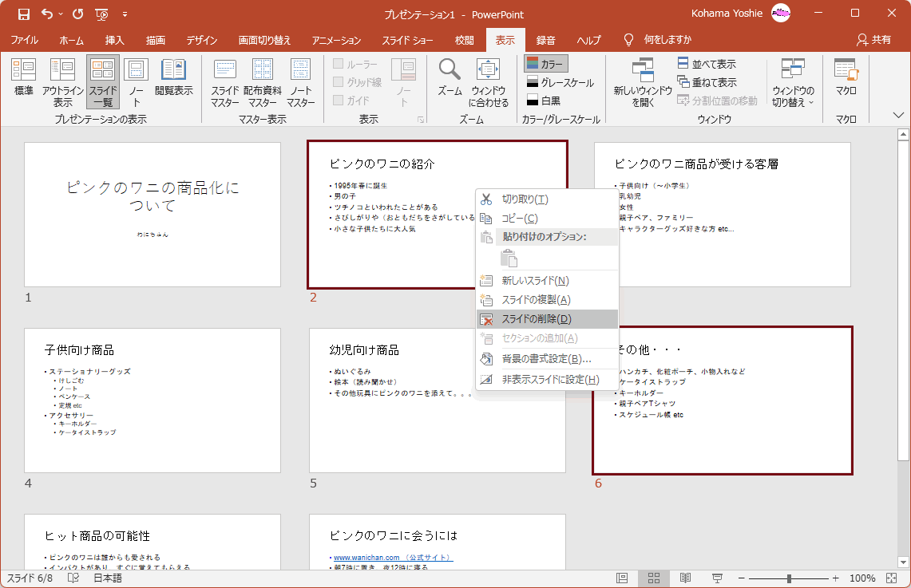The width and height of the screenshot is (911, 588).
Task: Click the Kohama Yoshie account name
Action: [727, 14]
